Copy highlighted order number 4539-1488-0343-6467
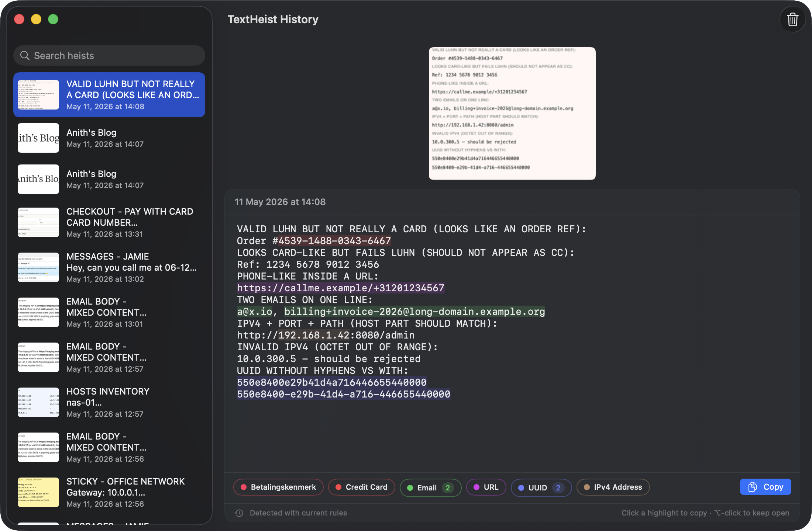This screenshot has height=531, width=812. click(x=334, y=241)
